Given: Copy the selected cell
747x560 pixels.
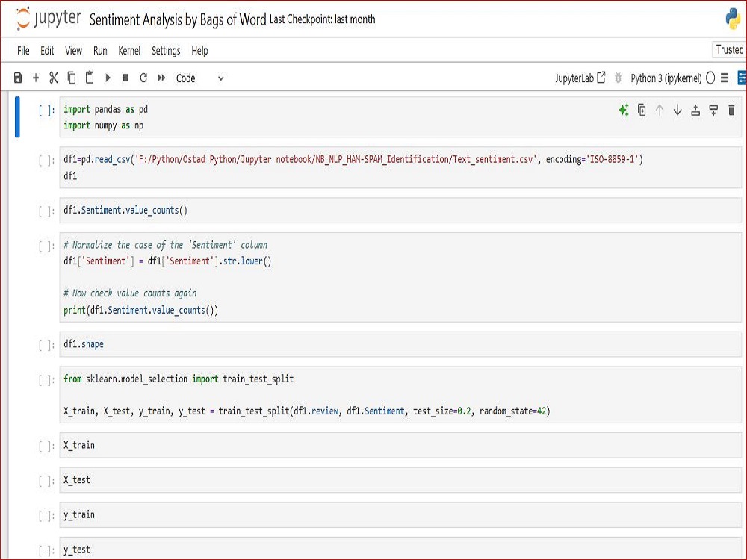Looking at the screenshot, I should coord(72,78).
